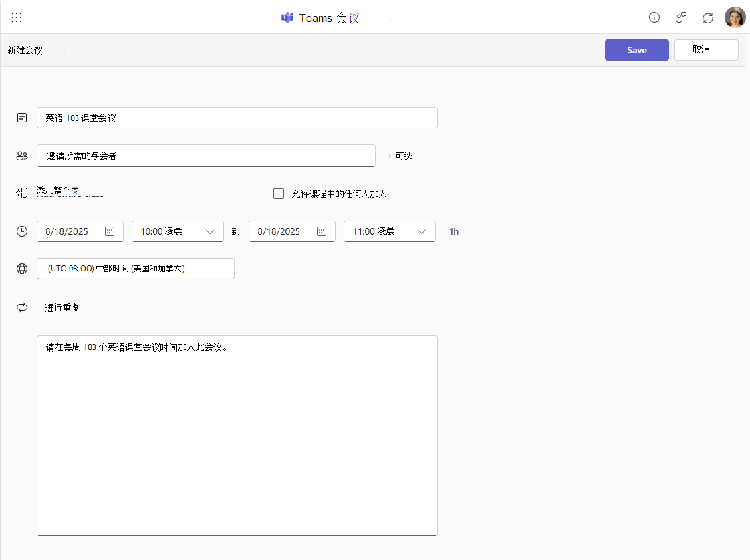The image size is (750, 560).
Task: Click the repeat recurrence icon
Action: [x=22, y=307]
